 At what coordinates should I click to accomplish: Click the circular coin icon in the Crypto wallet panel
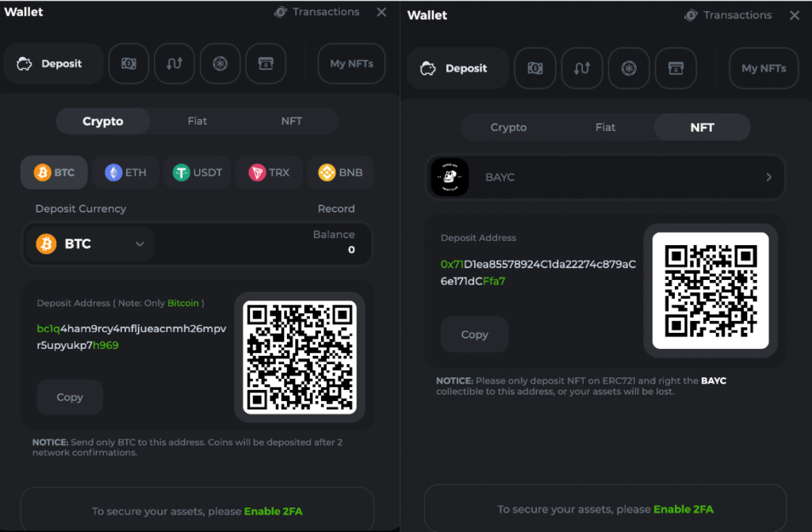(x=220, y=64)
